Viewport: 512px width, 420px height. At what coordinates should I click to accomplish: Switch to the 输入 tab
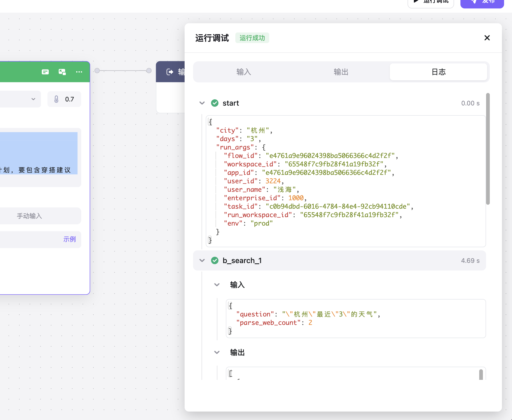pos(244,72)
